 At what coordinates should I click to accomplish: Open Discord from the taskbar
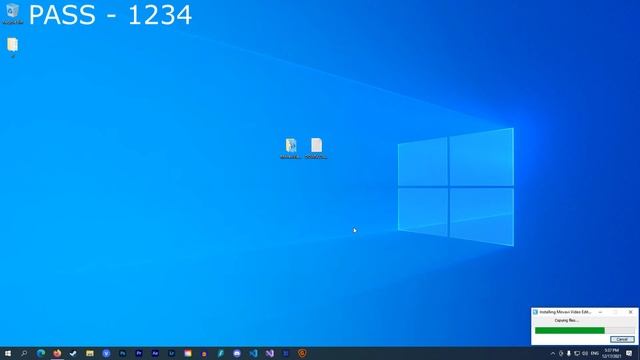coord(237,353)
